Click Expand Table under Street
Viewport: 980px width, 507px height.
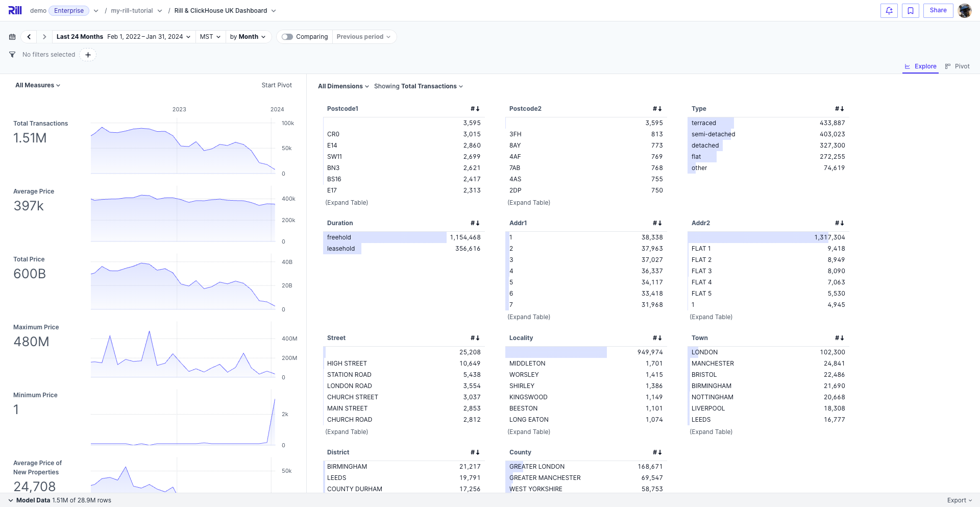tap(347, 432)
